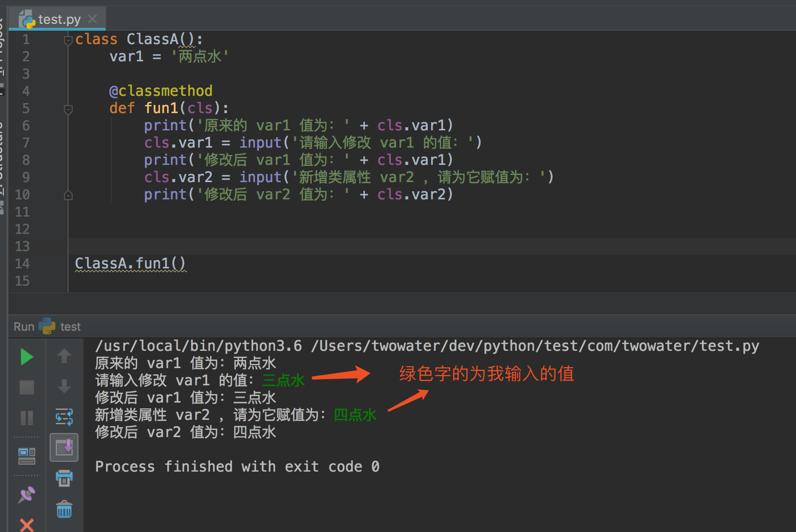Click the green Run/Rerun test button
This screenshot has width=796, height=532.
[x=27, y=357]
